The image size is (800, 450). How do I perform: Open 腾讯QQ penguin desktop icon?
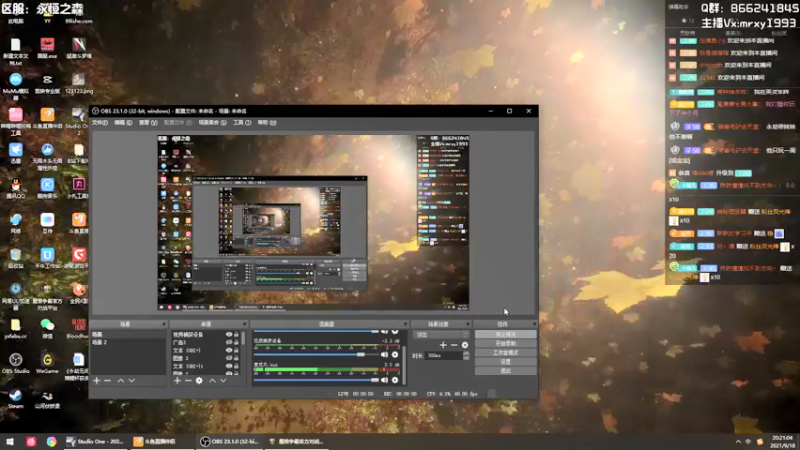pos(16,188)
